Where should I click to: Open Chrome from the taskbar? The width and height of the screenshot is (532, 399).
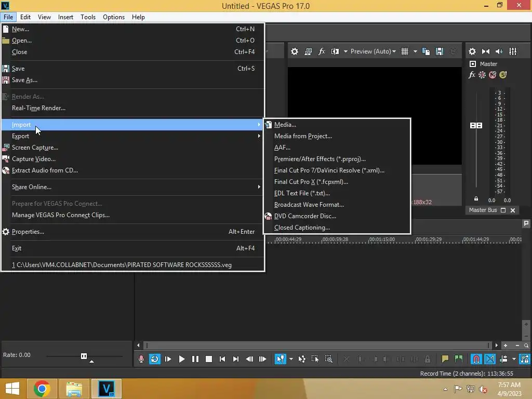(42, 389)
